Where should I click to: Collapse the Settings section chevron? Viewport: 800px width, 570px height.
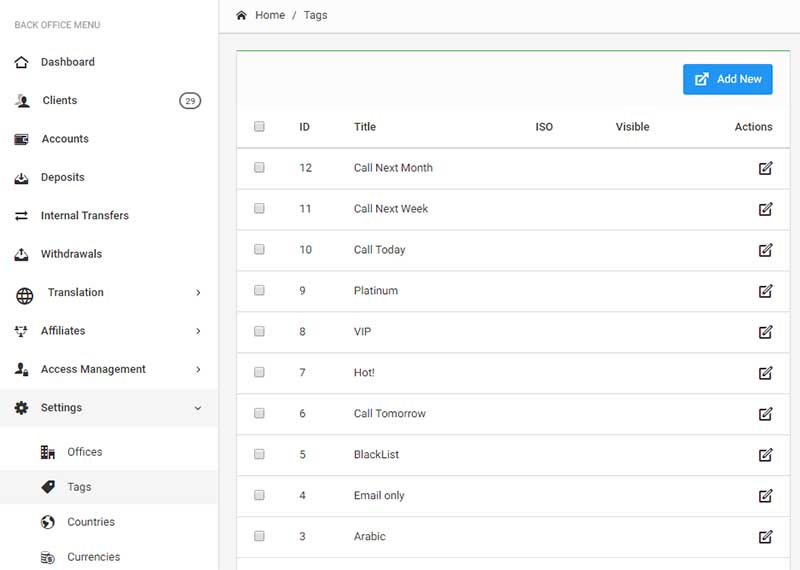198,408
